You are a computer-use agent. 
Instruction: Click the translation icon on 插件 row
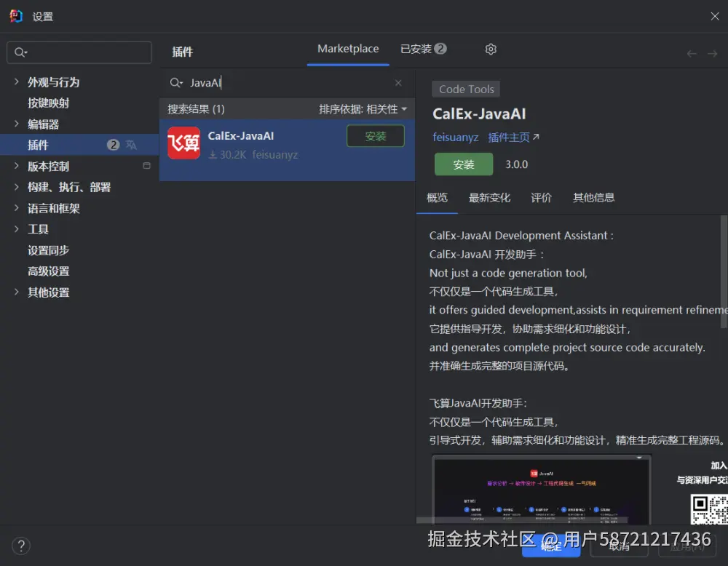click(131, 145)
